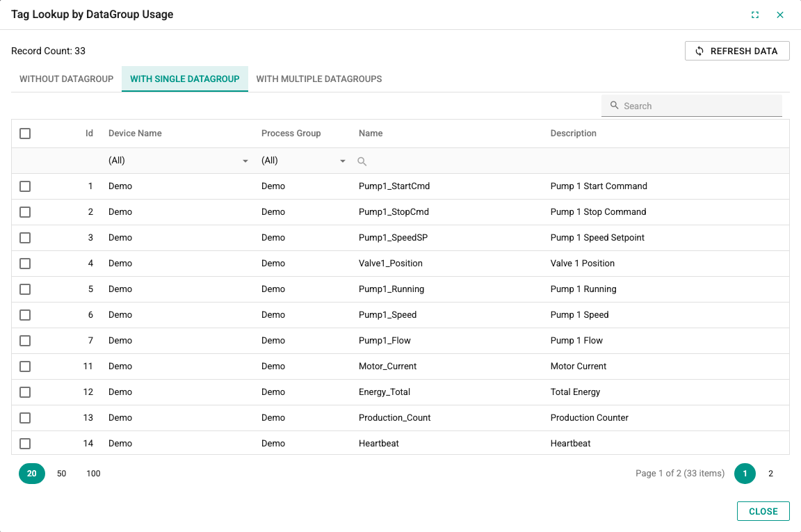
Task: Select the Production_Count row checkbox
Action: point(25,418)
